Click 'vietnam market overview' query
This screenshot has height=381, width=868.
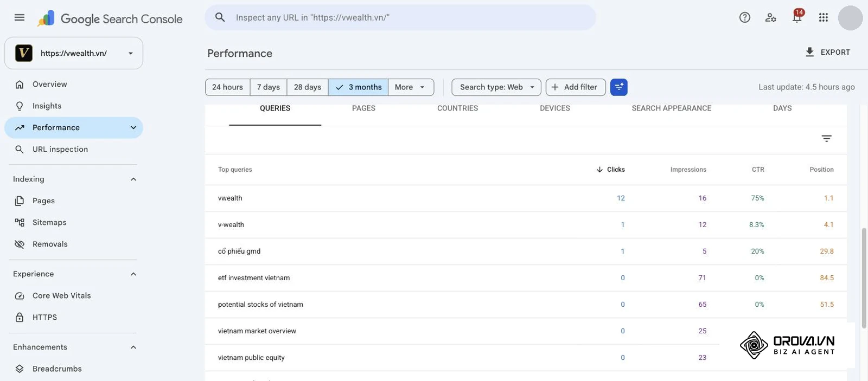[x=257, y=331]
